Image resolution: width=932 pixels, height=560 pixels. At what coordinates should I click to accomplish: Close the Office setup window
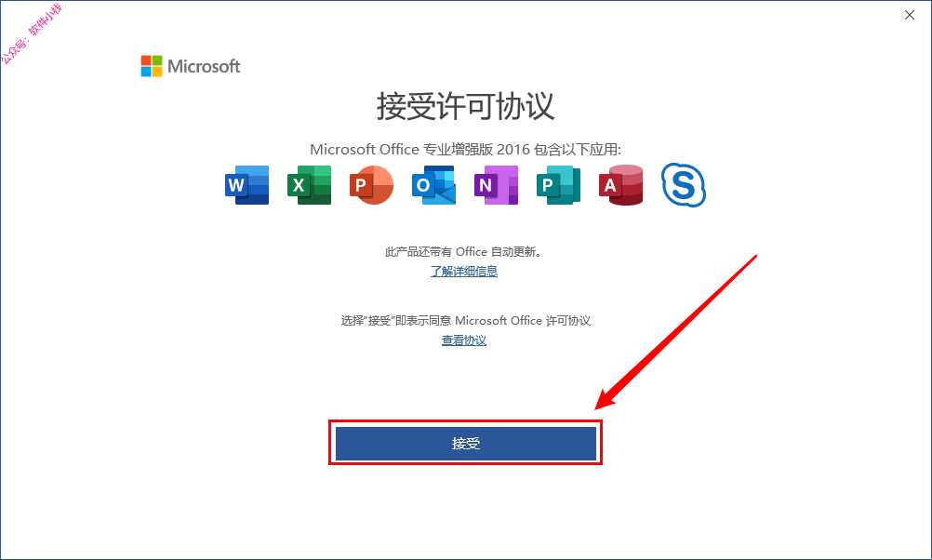click(910, 16)
